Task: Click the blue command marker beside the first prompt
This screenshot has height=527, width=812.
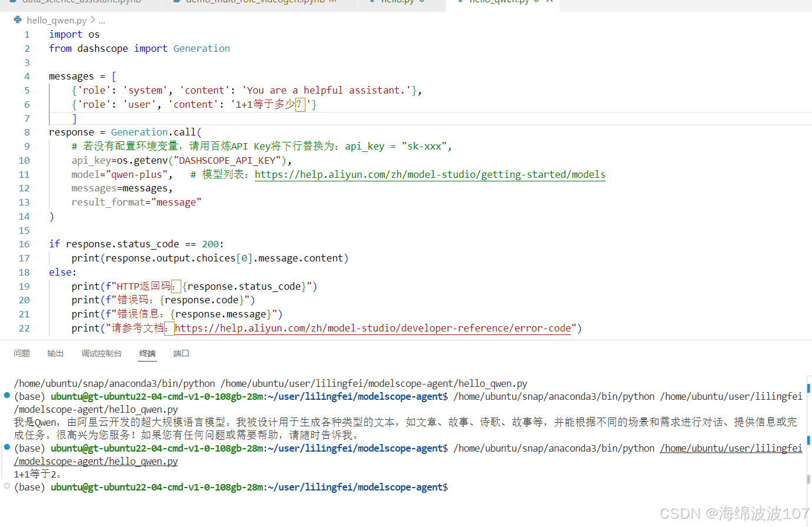Action: pyautogui.click(x=7, y=395)
